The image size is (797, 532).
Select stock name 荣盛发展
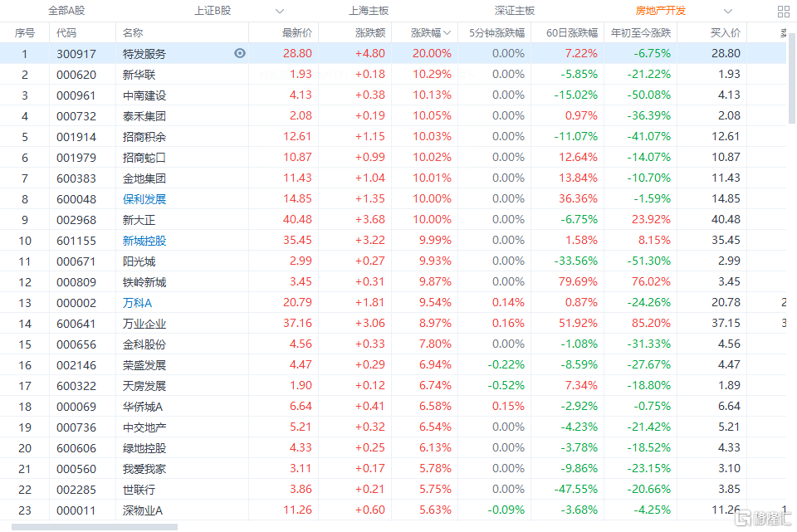[x=144, y=365]
